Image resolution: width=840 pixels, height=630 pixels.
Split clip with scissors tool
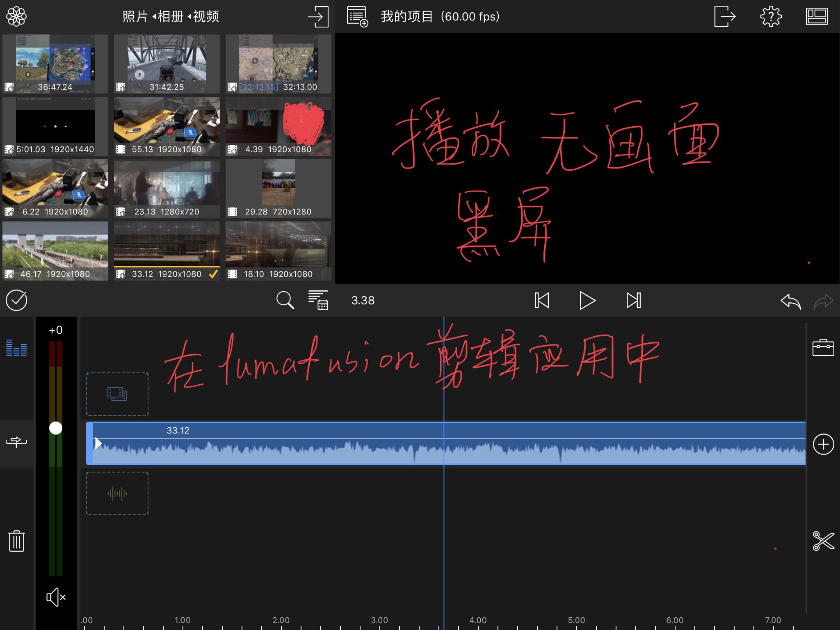tap(823, 541)
